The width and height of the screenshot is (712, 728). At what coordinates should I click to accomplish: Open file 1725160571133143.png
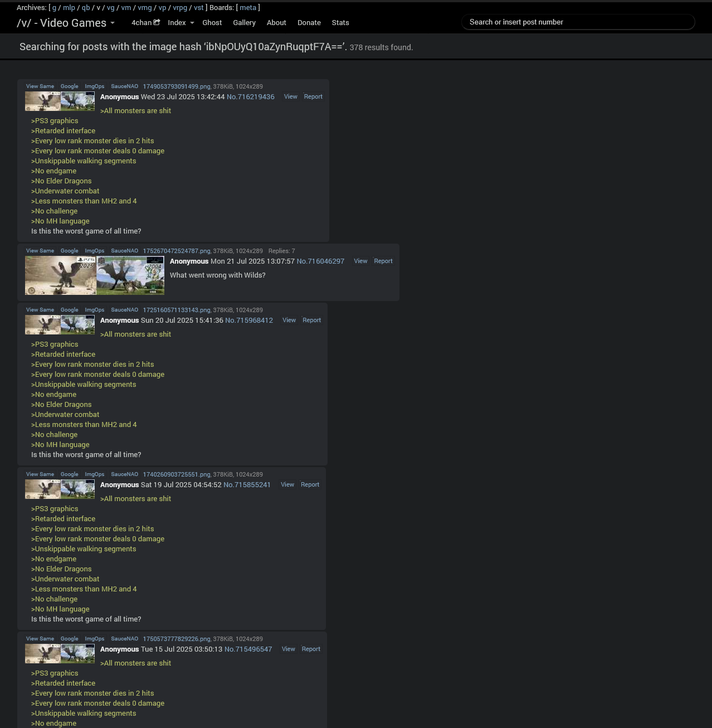point(177,310)
